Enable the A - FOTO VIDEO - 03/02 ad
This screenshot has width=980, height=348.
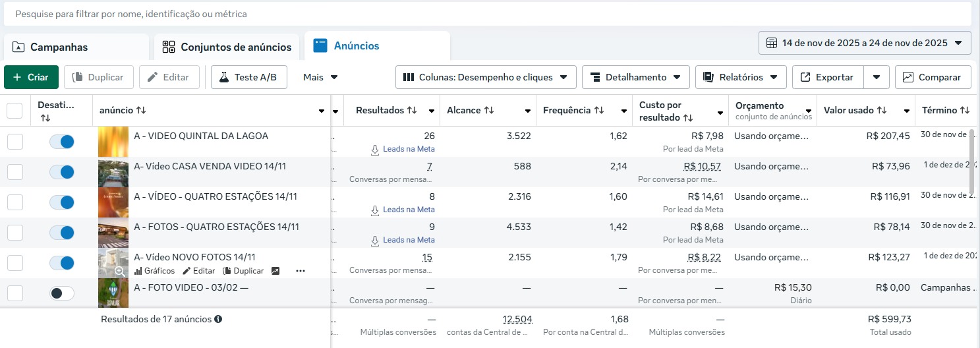tap(62, 293)
